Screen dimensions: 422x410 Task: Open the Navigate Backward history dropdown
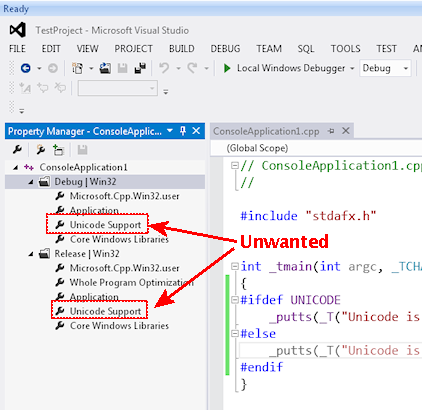pyautogui.click(x=39, y=69)
